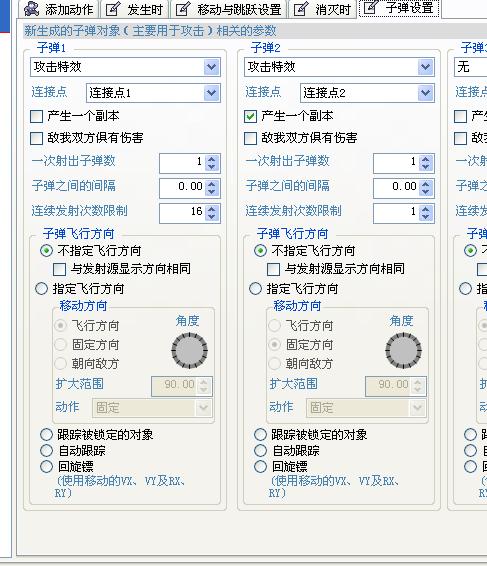Viewport: 487px width, 566px height.
Task: Select 不指定飞行方向 for 子弹2
Action: click(261, 251)
